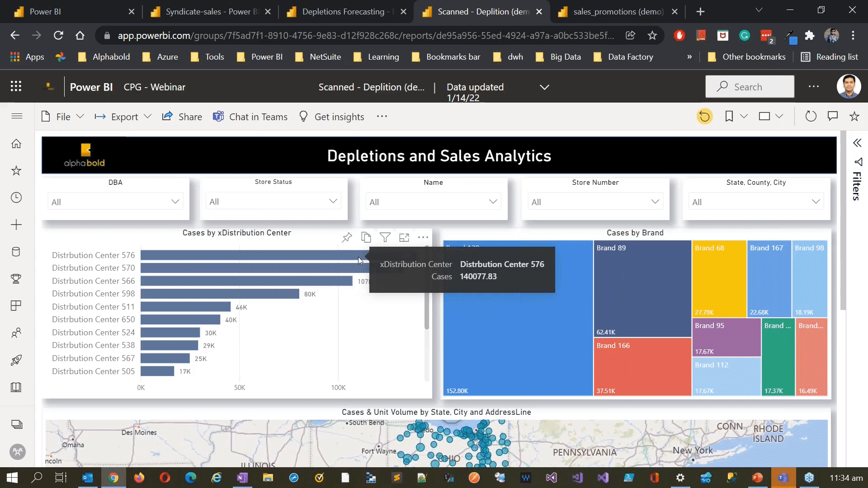
Task: Expand Bookmarks dropdown arrow
Action: click(744, 117)
